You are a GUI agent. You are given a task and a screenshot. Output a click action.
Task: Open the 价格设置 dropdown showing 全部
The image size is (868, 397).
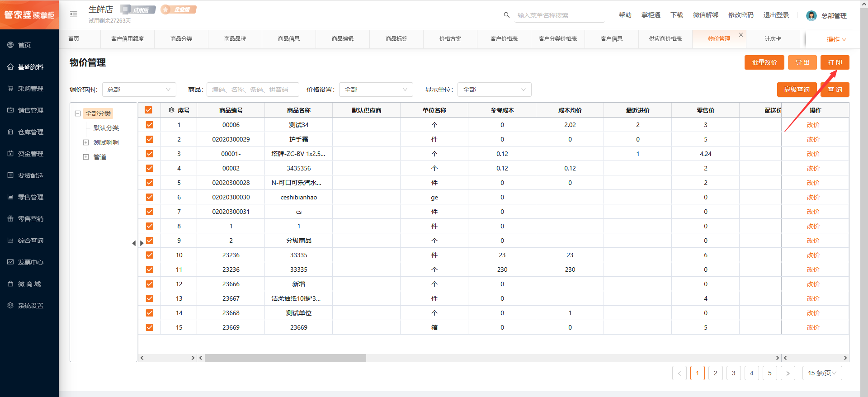coord(376,90)
